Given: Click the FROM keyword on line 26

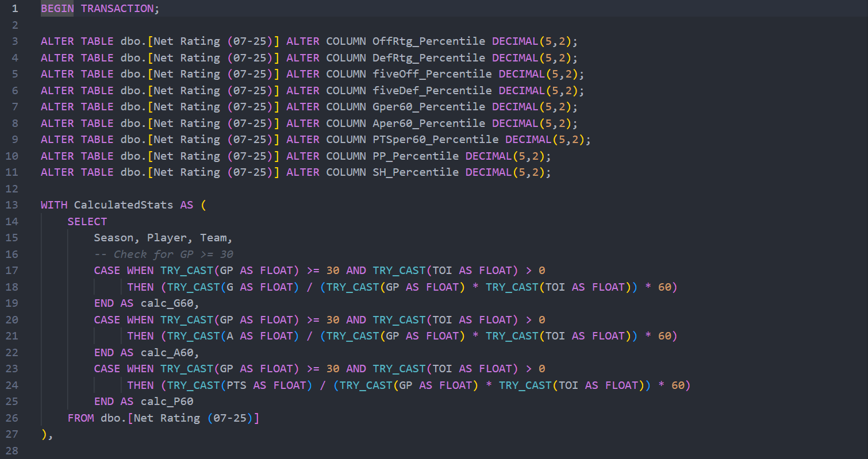Looking at the screenshot, I should tap(80, 418).
